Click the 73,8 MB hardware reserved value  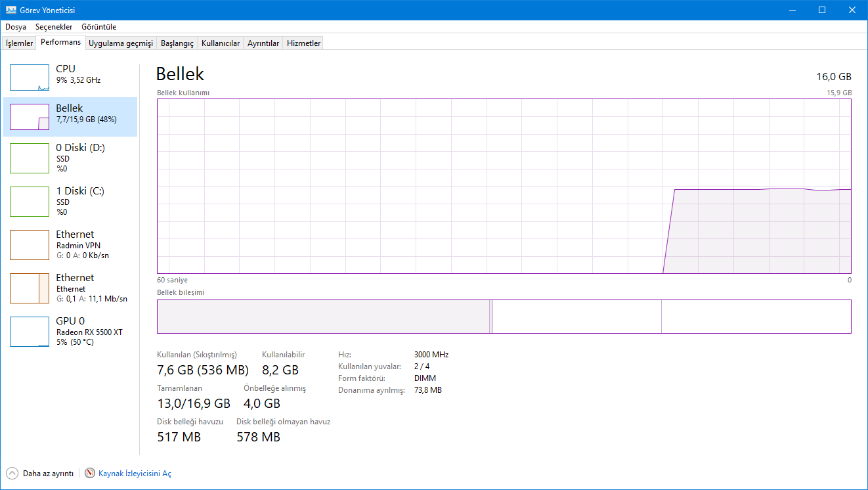(428, 390)
